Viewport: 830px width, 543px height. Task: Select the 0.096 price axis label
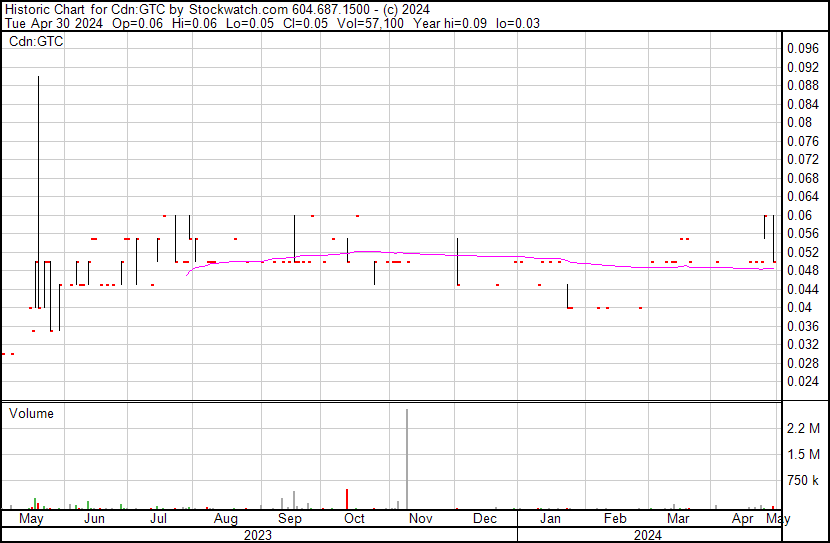[x=802, y=49]
